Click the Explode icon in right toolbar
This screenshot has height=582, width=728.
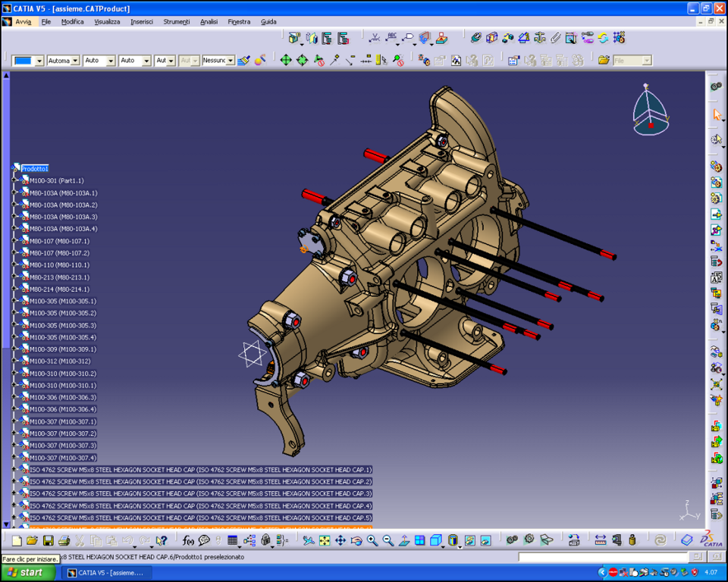point(716,384)
